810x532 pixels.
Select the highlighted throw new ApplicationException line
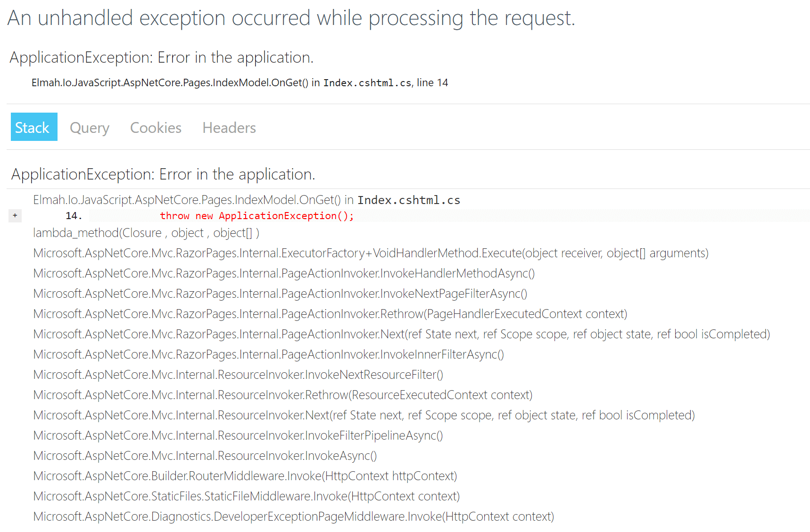coord(257,215)
